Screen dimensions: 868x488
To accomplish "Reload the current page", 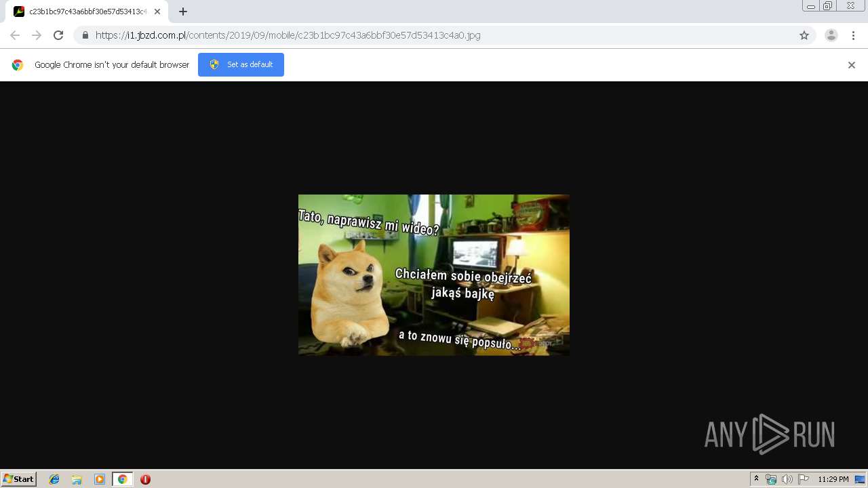I will click(x=58, y=35).
